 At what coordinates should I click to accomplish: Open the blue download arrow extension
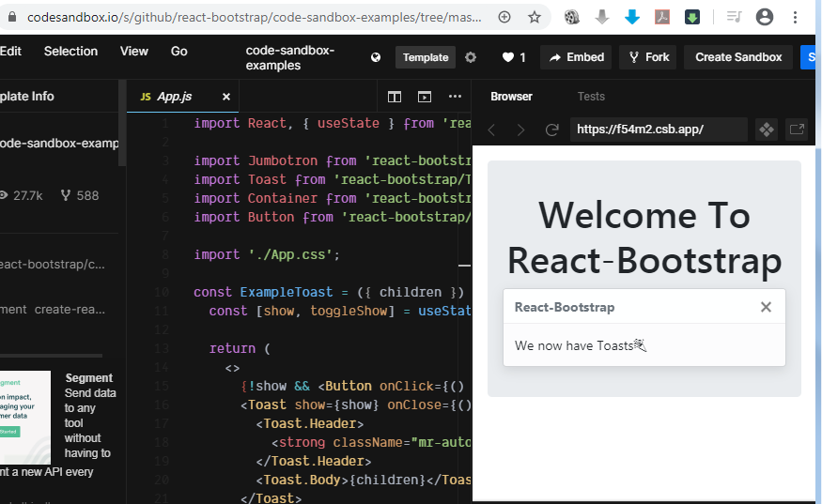point(632,17)
